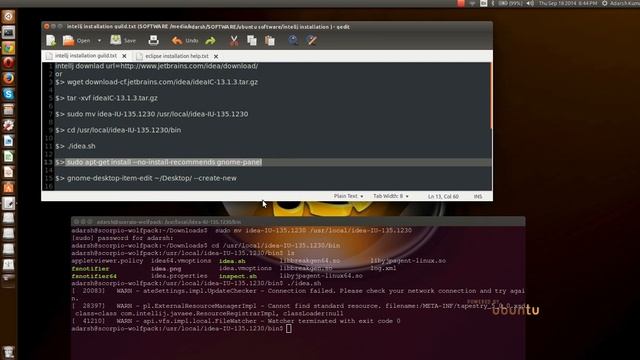Undo the last edit in gedit
The width and height of the screenshot is (640, 360).
pyautogui.click(x=185, y=40)
